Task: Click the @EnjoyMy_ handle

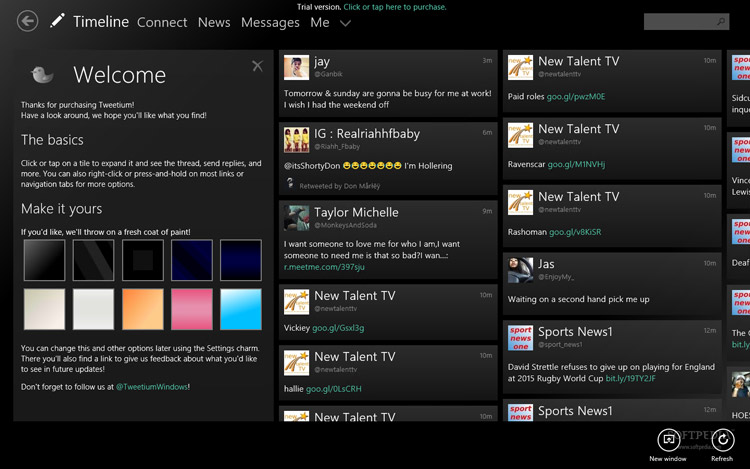Action: tap(556, 277)
